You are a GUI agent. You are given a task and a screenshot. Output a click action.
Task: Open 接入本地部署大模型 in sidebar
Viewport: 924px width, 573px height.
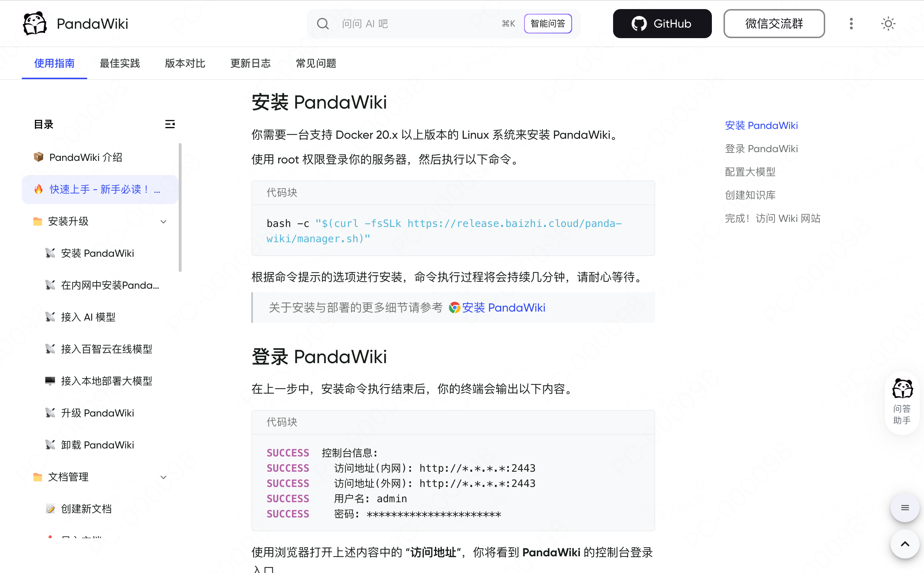(106, 381)
